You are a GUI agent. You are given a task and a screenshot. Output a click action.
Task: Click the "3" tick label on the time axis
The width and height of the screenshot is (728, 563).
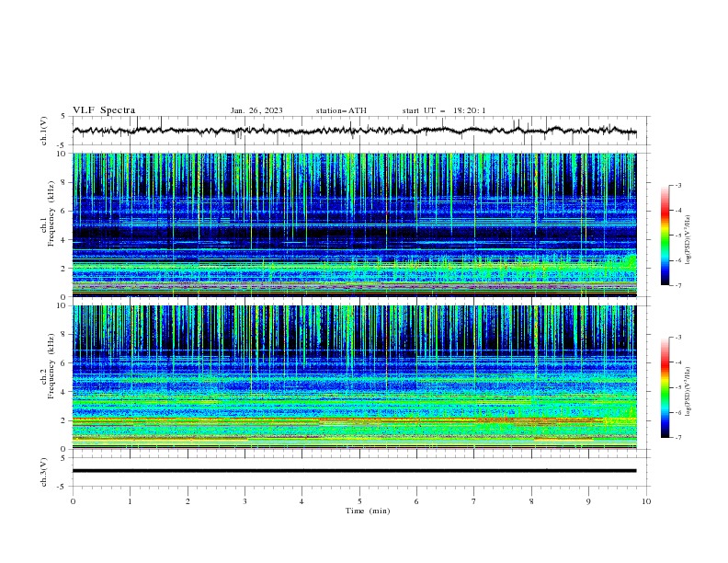point(245,501)
